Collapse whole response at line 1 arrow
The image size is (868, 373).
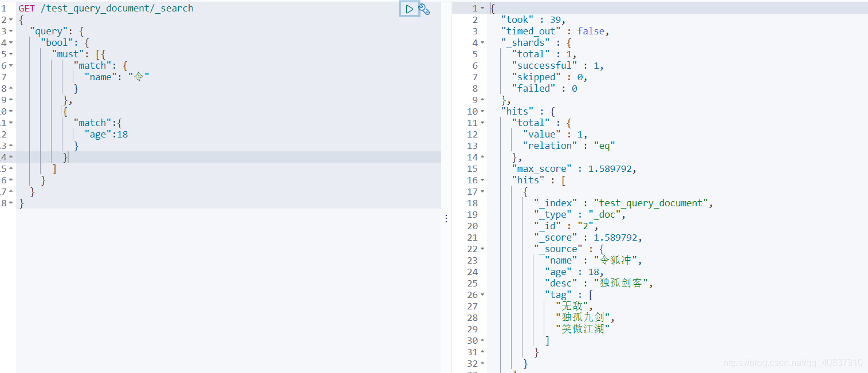tap(482, 8)
